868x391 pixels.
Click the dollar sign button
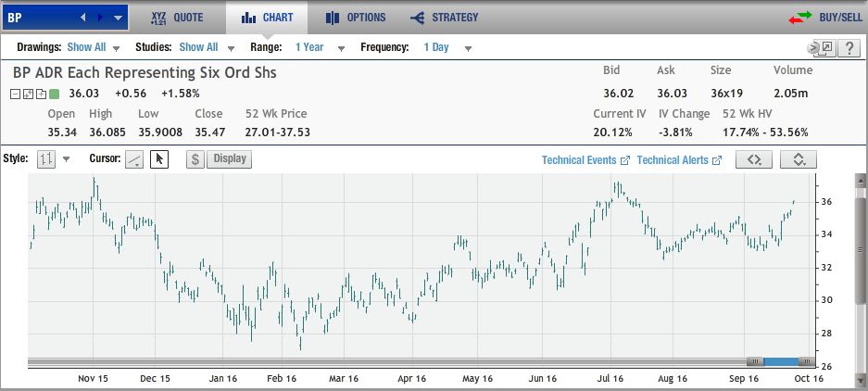click(195, 159)
